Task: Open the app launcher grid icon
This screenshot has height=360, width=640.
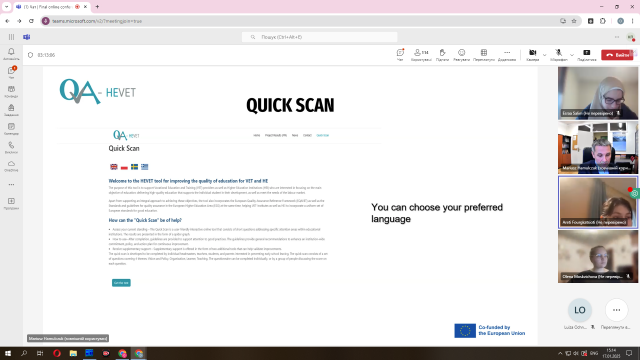Action: tap(11, 37)
